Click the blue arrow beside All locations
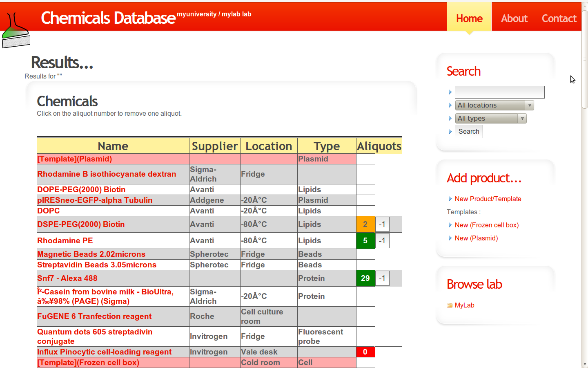The image size is (588, 368). [x=450, y=105]
